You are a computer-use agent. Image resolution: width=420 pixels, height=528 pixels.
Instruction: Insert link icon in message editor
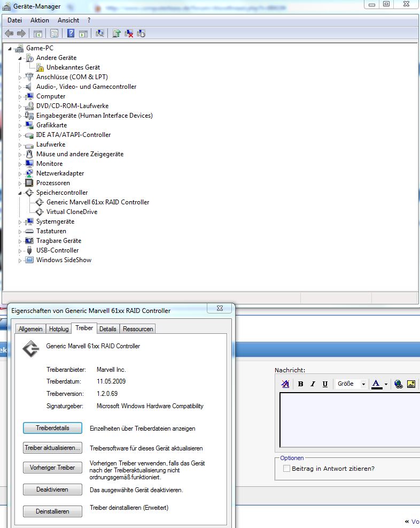[x=399, y=384]
